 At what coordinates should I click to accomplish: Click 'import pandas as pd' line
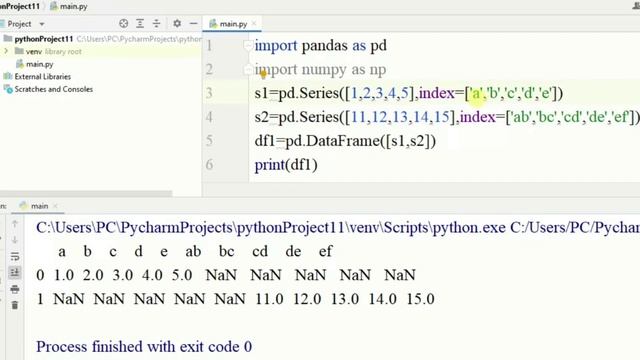(320, 45)
